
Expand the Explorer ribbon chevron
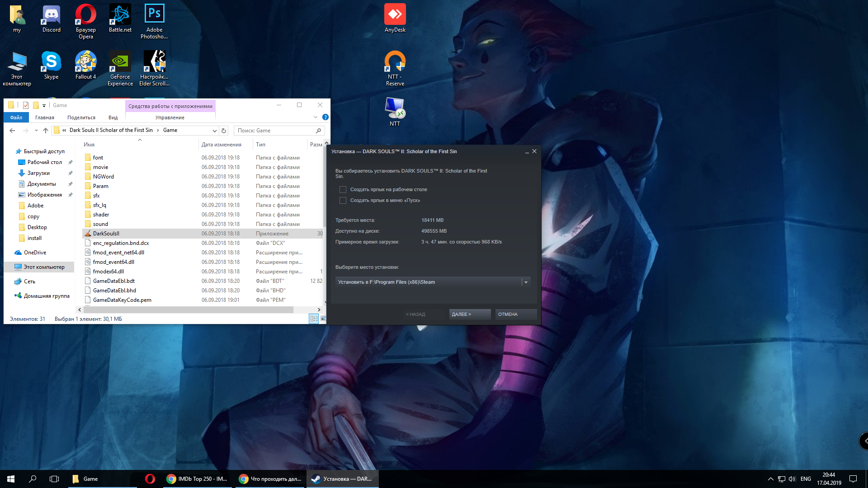coord(316,117)
